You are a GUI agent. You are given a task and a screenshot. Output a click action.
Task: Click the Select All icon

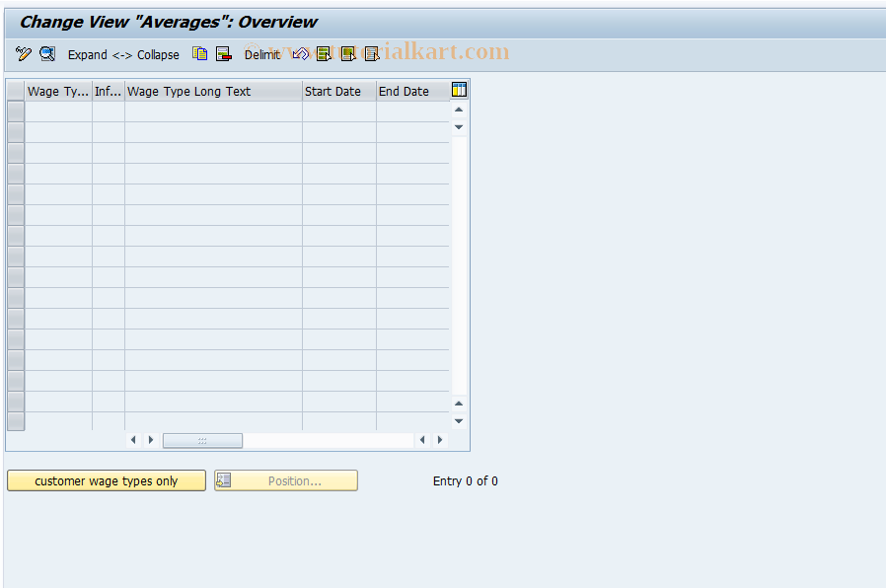324,54
